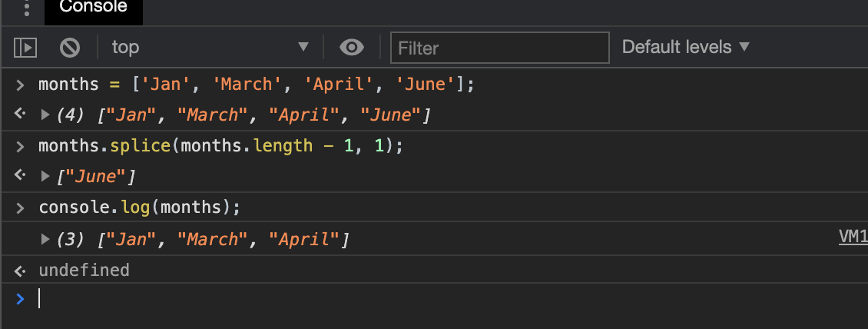
Task: Expand the ["June"] array result
Action: (45, 177)
